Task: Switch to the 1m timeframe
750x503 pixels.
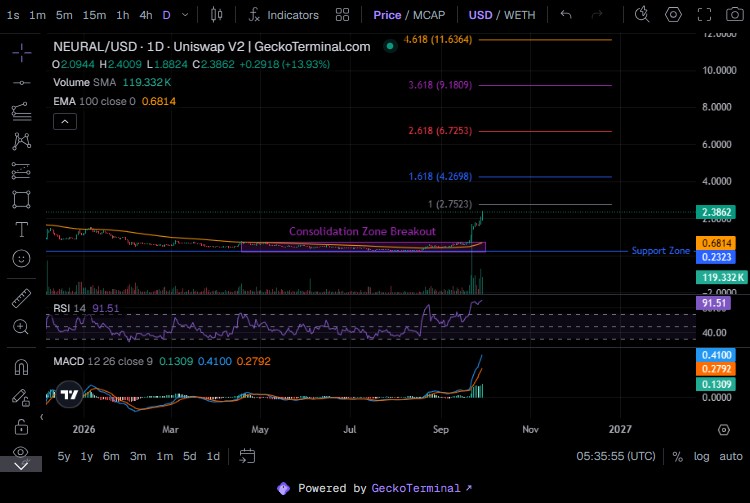Action: tap(37, 15)
